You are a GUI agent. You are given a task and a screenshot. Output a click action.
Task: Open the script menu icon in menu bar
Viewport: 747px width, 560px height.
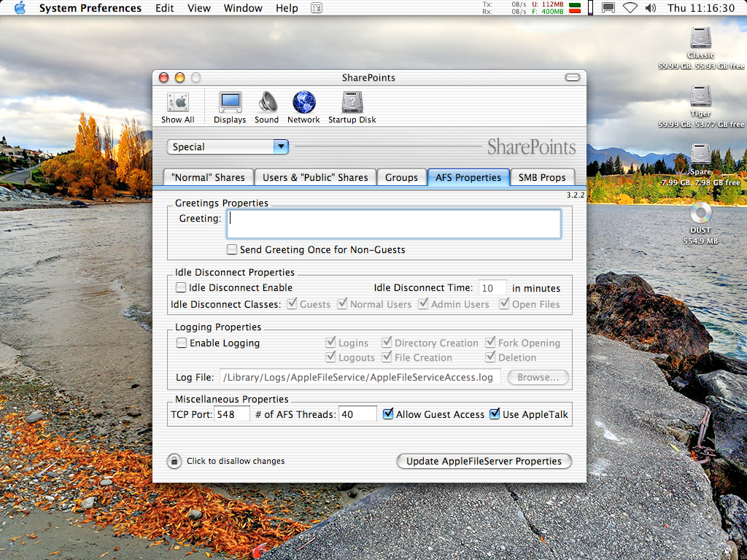tap(317, 8)
